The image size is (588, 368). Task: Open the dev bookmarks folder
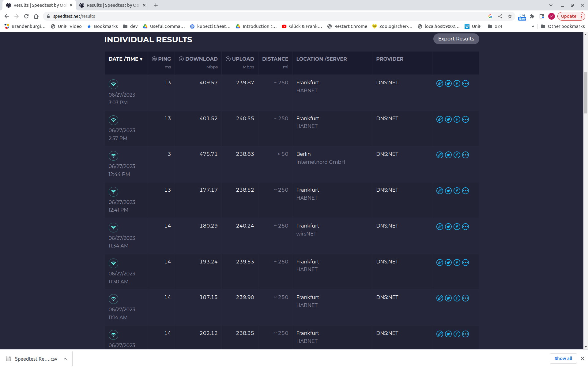click(x=130, y=26)
